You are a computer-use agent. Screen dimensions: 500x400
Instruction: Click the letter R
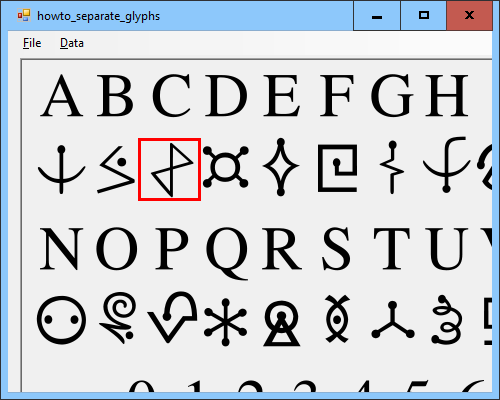(282, 249)
